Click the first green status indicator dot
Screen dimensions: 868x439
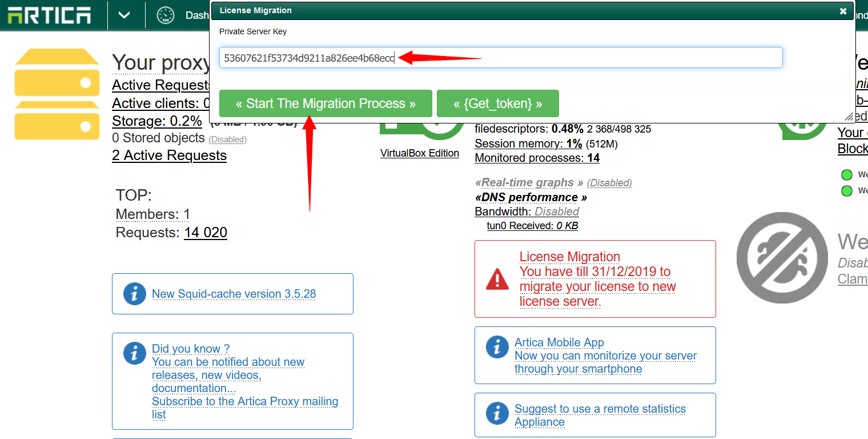pos(847,174)
